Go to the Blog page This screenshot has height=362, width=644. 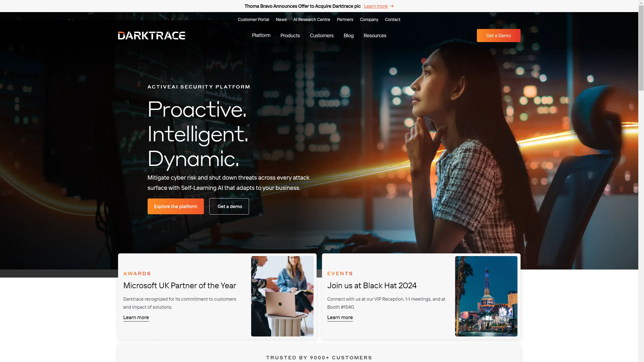[x=349, y=36]
